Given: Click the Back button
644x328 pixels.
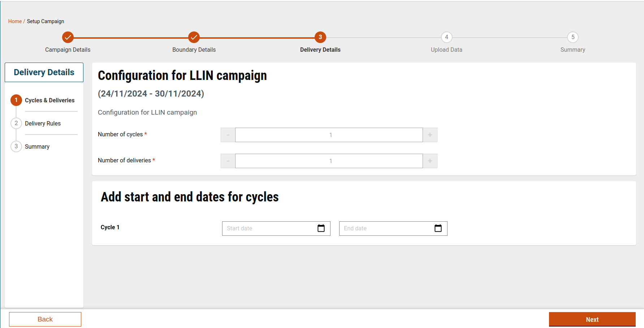Looking at the screenshot, I should 45,319.
